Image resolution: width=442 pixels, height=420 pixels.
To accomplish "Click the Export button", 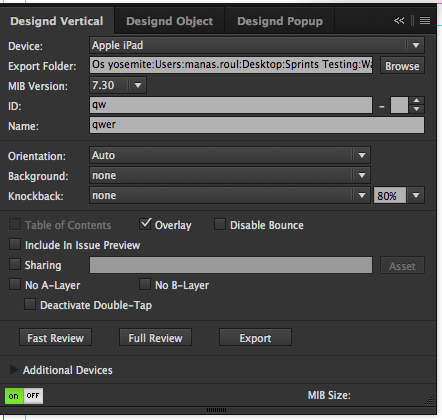I will (x=255, y=337).
